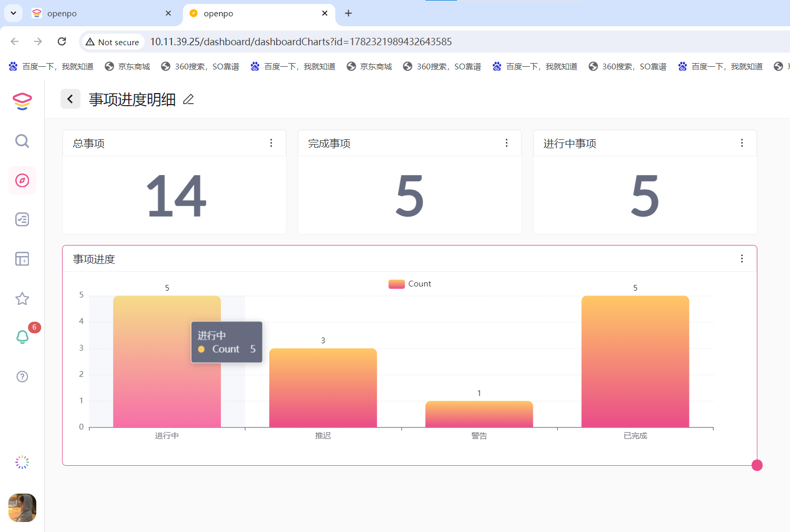Click the Not secure site info chip
This screenshot has height=532, width=790.
point(113,42)
